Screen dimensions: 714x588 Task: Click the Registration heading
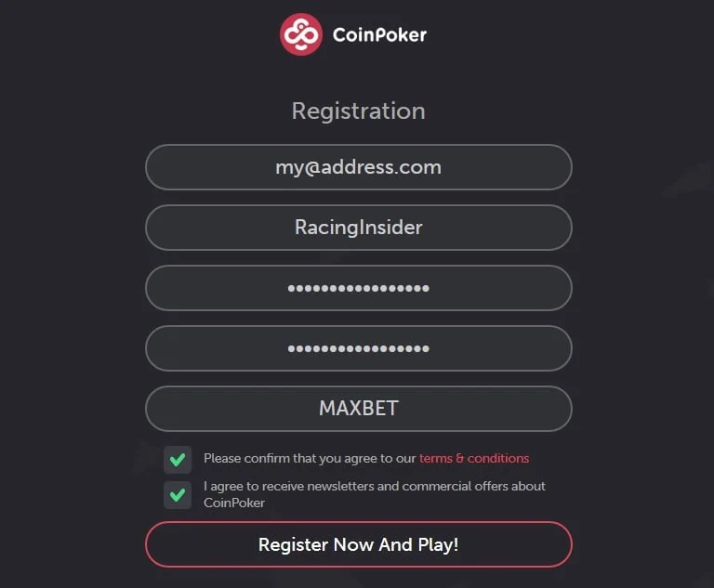click(x=358, y=111)
